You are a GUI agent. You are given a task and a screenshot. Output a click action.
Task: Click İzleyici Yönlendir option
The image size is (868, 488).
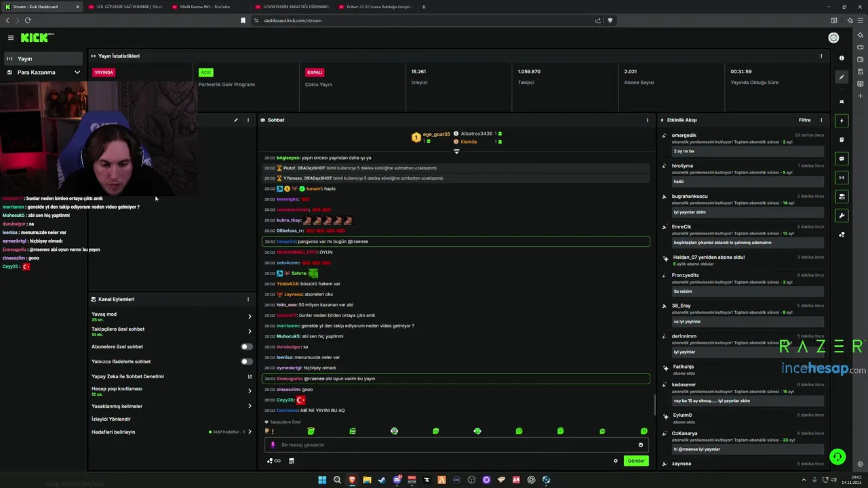click(x=111, y=419)
